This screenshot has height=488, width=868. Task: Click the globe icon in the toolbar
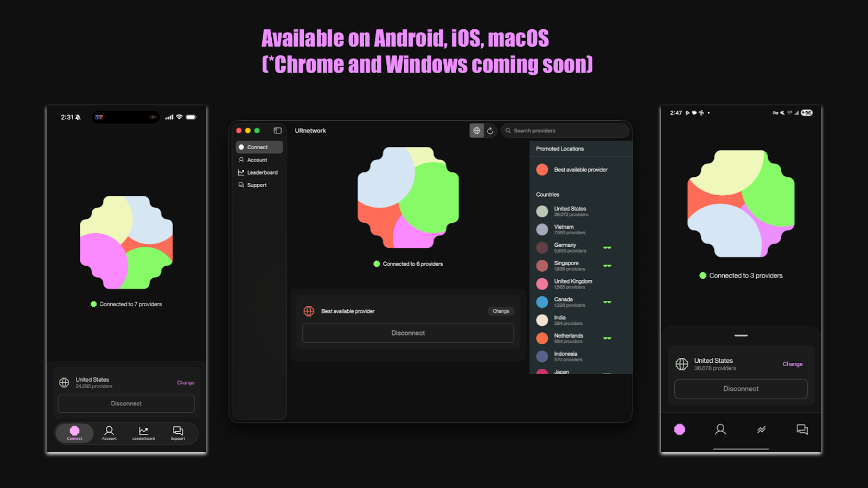(477, 130)
